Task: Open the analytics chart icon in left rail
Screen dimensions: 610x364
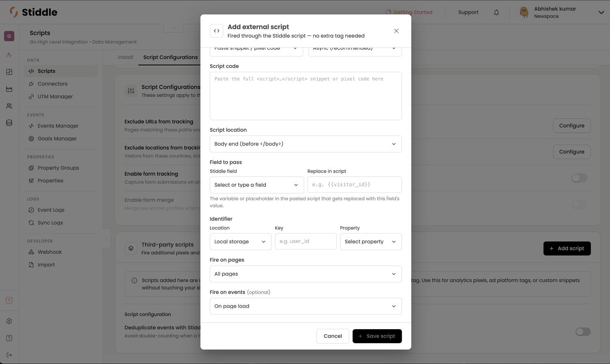Action: click(9, 89)
